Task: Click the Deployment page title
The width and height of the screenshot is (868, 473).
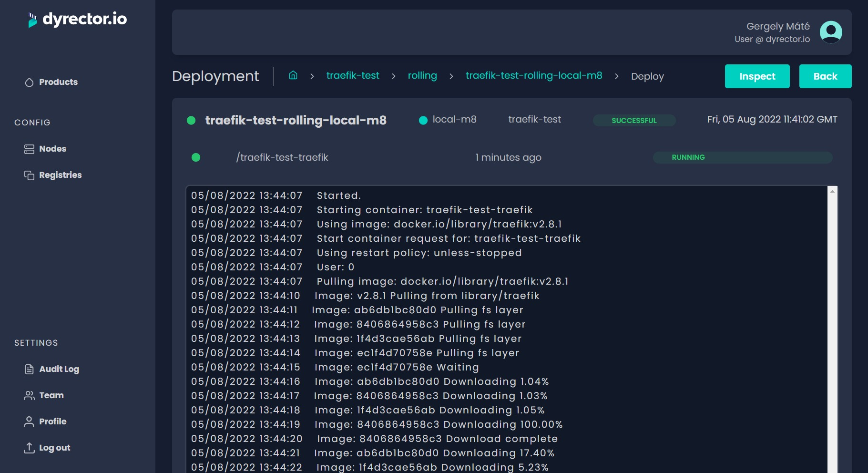Action: [215, 76]
